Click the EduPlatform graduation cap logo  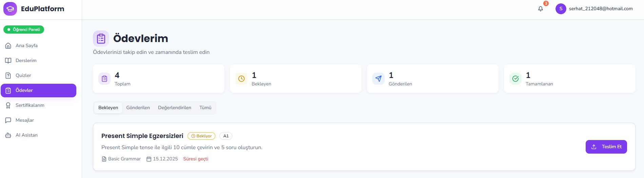pos(10,9)
